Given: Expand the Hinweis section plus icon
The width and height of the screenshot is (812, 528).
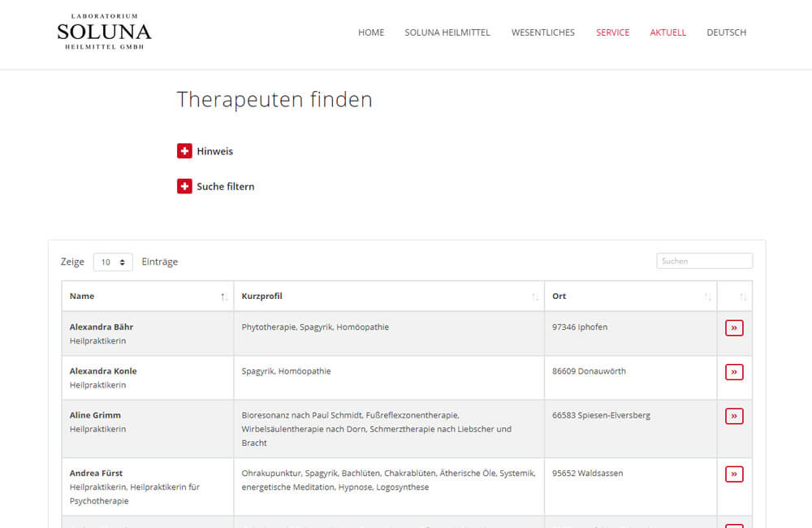Looking at the screenshot, I should (x=184, y=151).
